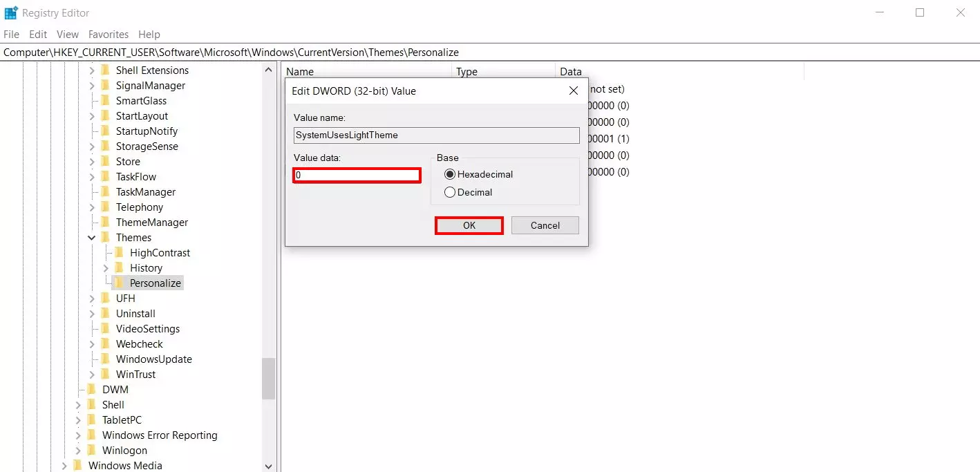Expand the Uninstall key

(x=92, y=314)
